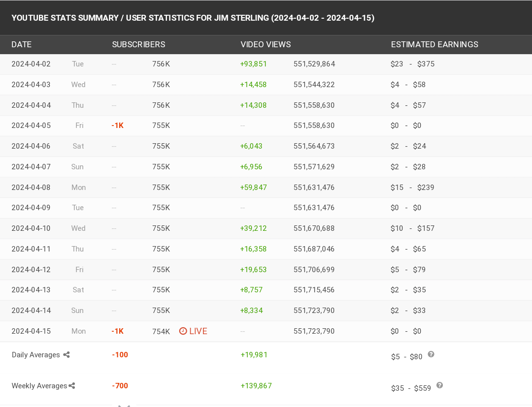Click earnings range $15 - $239
The height and width of the screenshot is (407, 532).
tap(412, 188)
